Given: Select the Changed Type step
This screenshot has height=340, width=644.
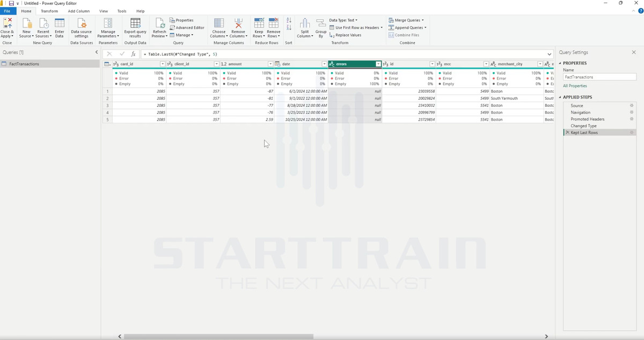Looking at the screenshot, I should coord(599,126).
